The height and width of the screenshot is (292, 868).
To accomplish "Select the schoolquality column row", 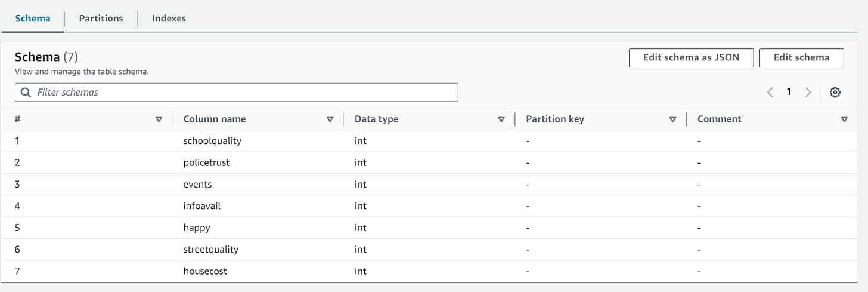I will pyautogui.click(x=433, y=141).
